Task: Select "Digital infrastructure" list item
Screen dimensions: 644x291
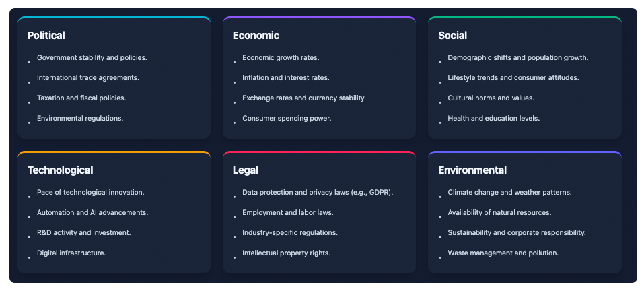Action: coord(71,253)
